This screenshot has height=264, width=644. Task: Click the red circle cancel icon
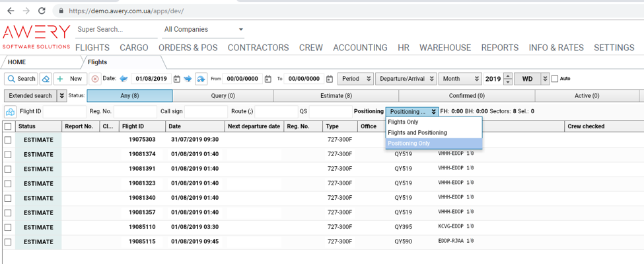95,79
